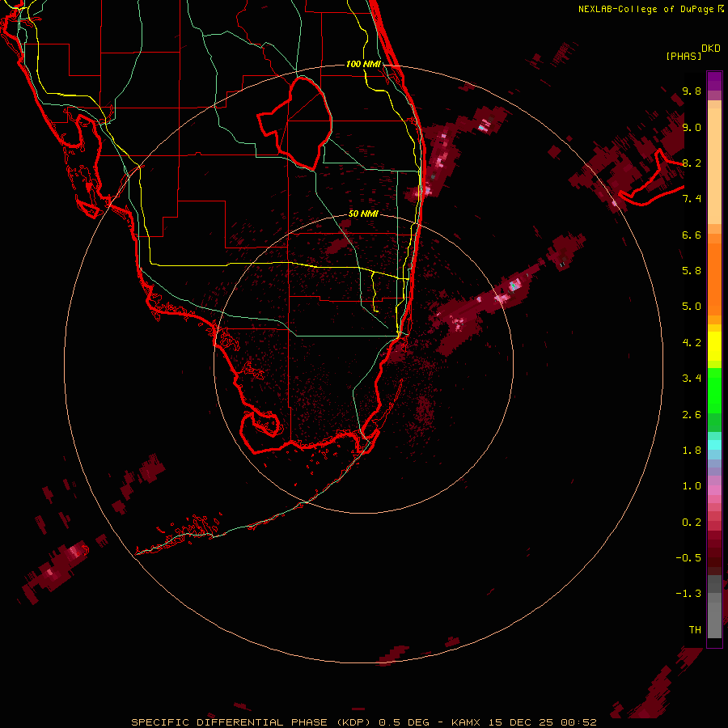Pick the cyan band in the color scale

714,445
